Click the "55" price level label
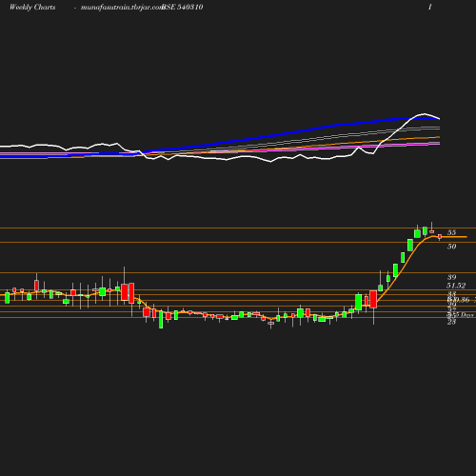The image size is (476, 476). point(451,232)
